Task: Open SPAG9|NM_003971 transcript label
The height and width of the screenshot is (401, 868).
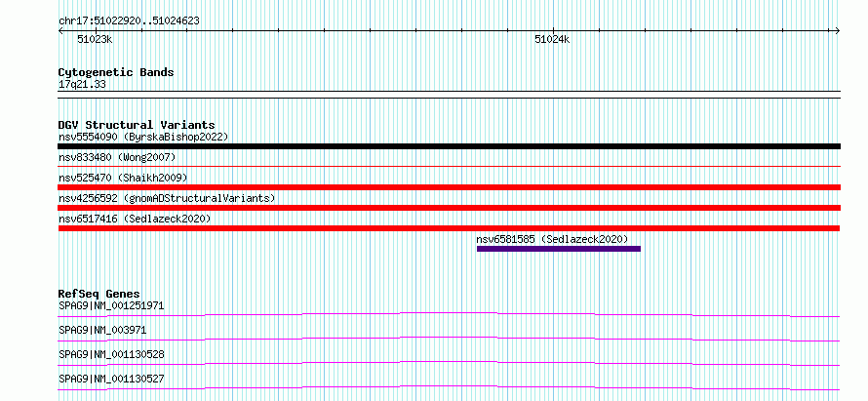Action: coord(102,330)
